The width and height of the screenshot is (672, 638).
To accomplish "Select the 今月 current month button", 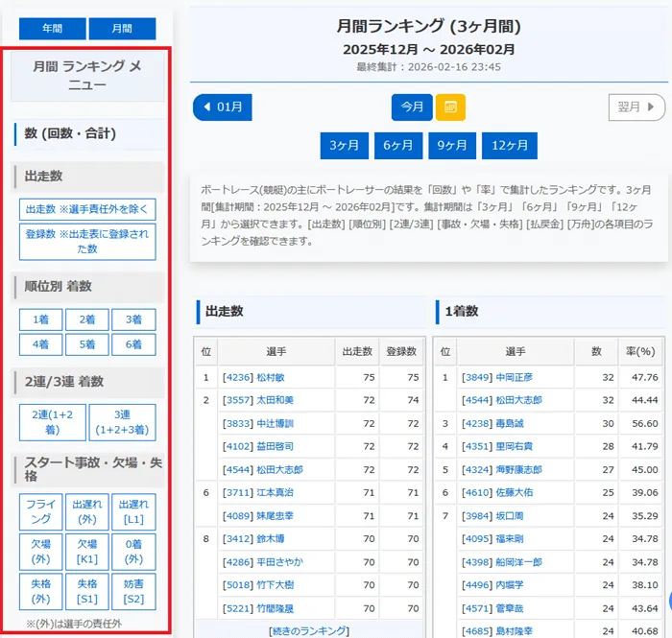I will point(412,107).
